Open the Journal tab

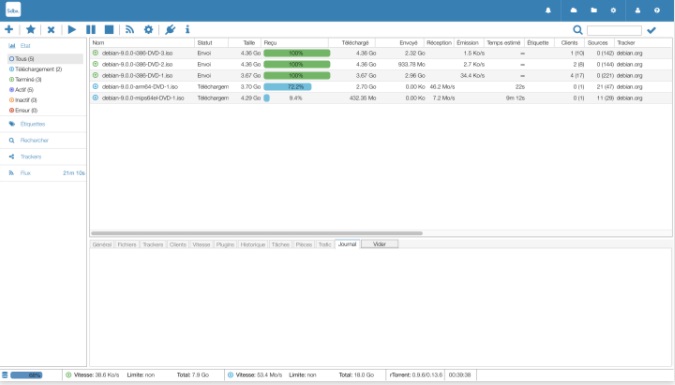tap(347, 244)
